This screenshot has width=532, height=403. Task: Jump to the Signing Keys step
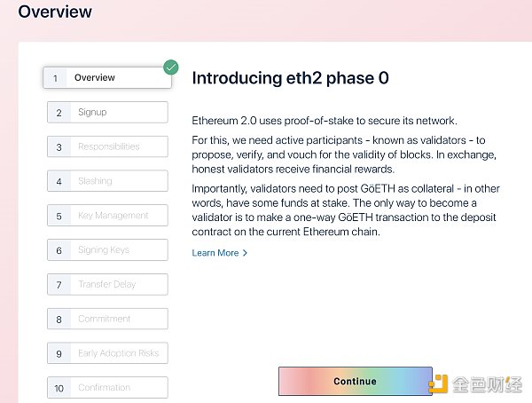coord(106,250)
